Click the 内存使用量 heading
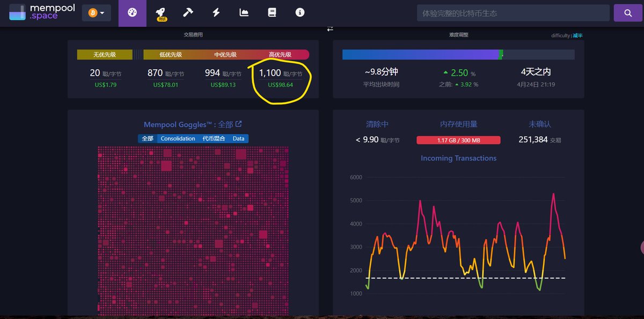Viewport: 644px width, 319px height. click(x=458, y=124)
